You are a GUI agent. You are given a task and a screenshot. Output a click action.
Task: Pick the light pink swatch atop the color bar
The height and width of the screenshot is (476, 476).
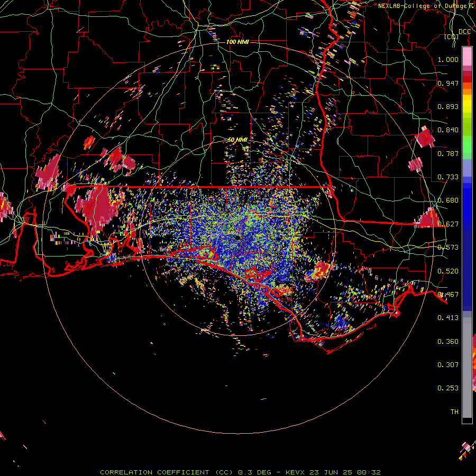pyautogui.click(x=467, y=56)
